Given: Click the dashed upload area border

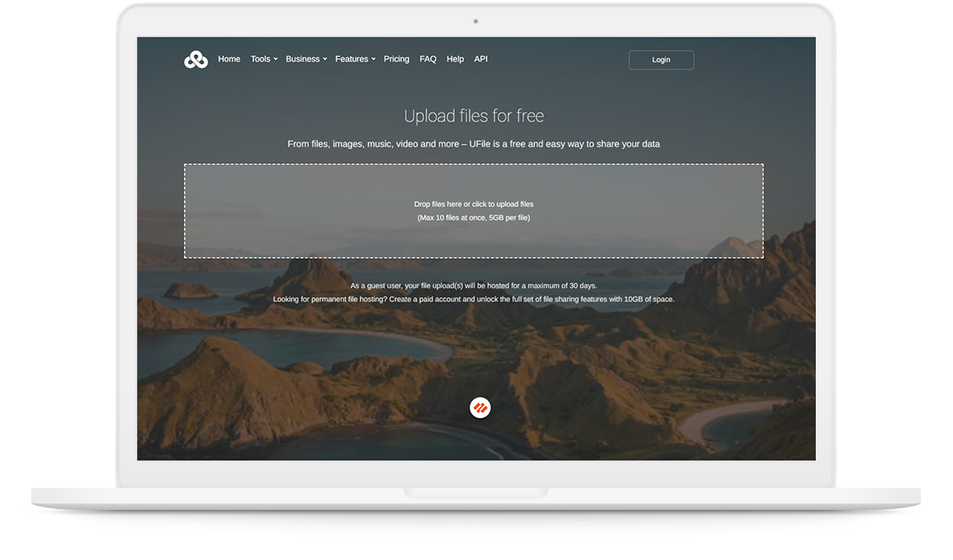Looking at the screenshot, I should (474, 164).
